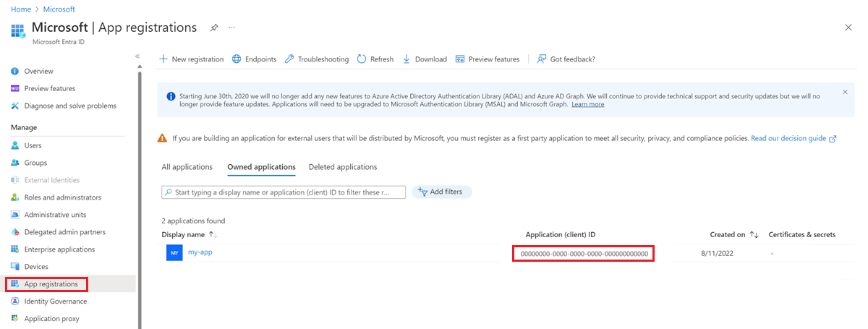Viewport: 868px width, 329px height.
Task: Click the Application proxy icon
Action: tap(14, 319)
